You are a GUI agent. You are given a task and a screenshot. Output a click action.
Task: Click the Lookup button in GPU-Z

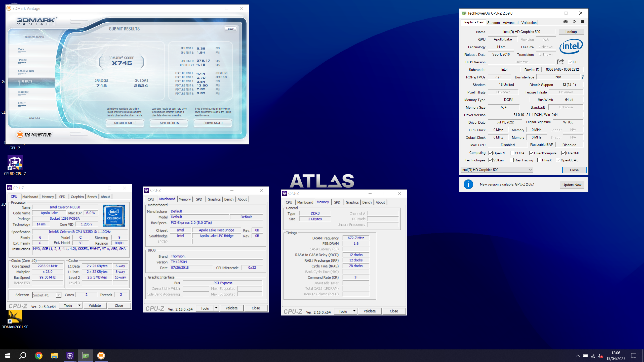point(571,32)
